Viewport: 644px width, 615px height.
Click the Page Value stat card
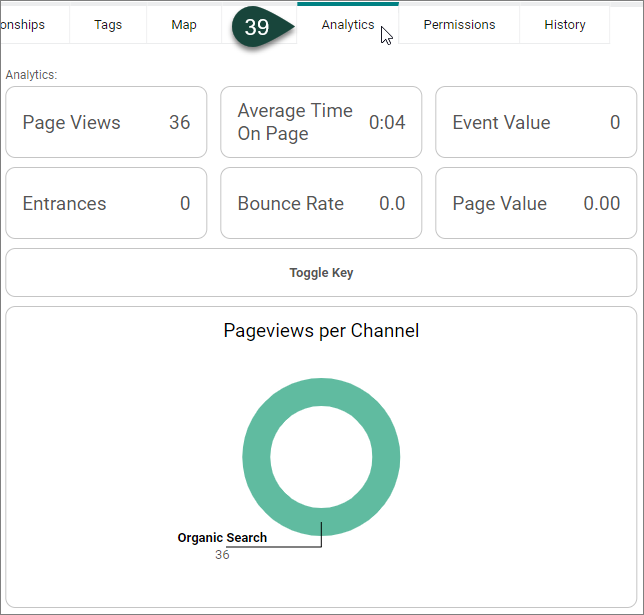click(x=536, y=204)
